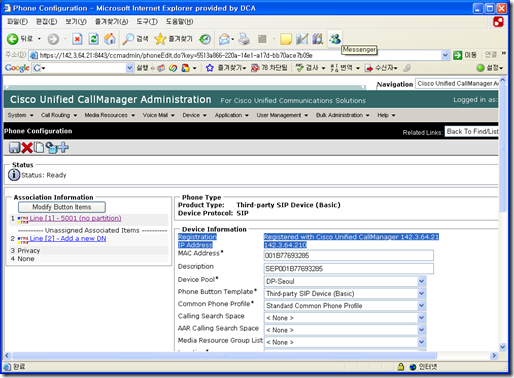Click the Print icon in IE toolbar
This screenshot has width=514, height=378.
point(244,39)
